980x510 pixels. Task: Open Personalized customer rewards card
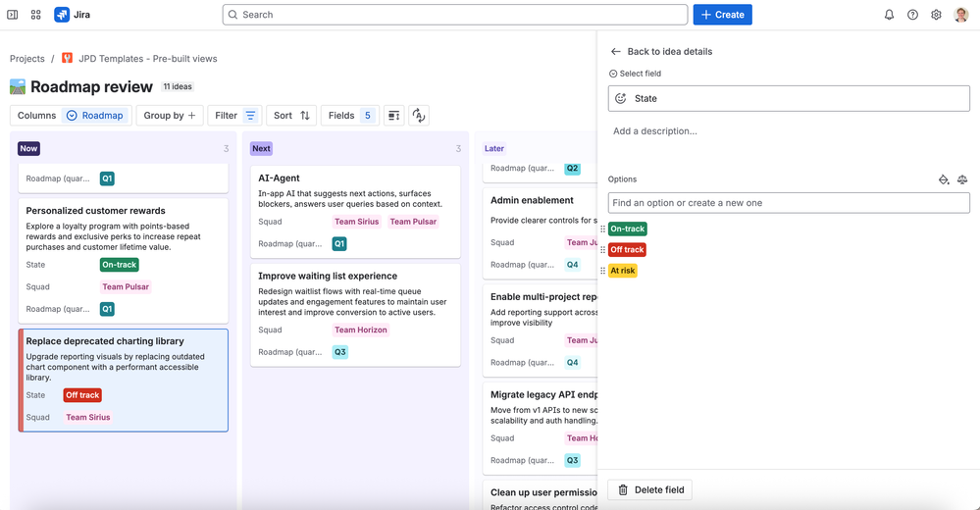tap(124, 260)
